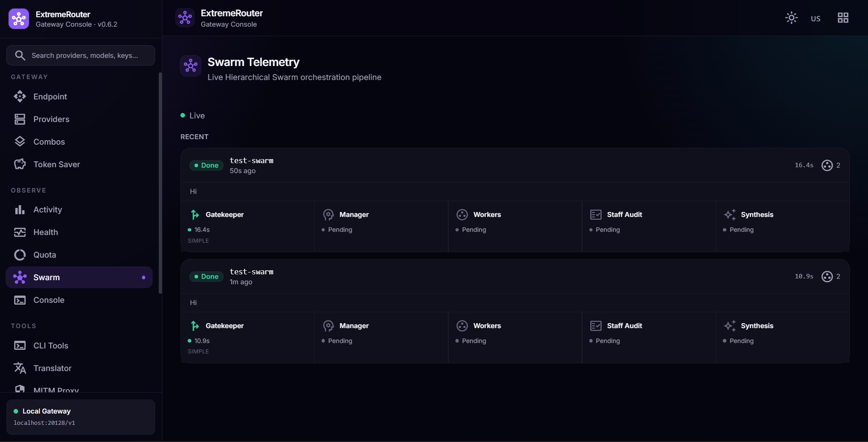Click the 16.4s duration in run header
The image size is (868, 442).
[804, 165]
